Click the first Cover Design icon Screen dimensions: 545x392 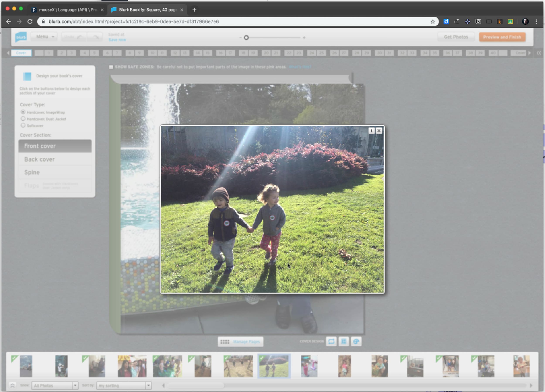pos(331,341)
